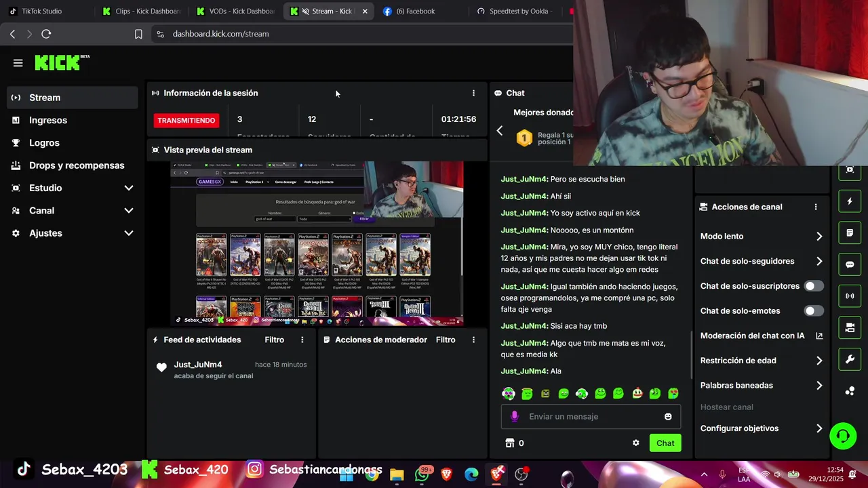Click the heart icon next to Just_JuNm4 follow
The height and width of the screenshot is (488, 868).
[x=161, y=367]
